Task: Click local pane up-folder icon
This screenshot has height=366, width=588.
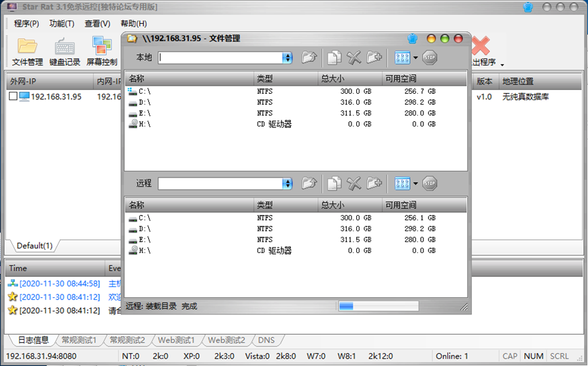Action: pos(309,57)
